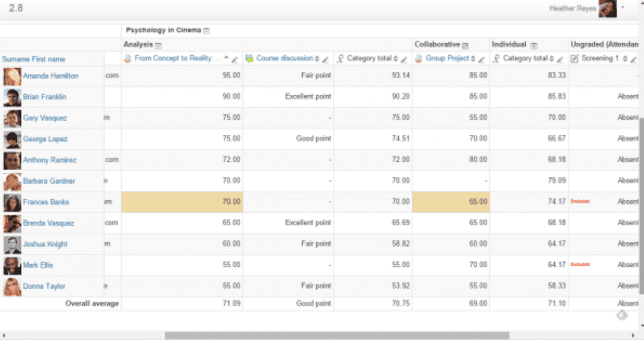644x340 pixels.
Task: Click Frances Banks's avatar picture
Action: [12, 202]
